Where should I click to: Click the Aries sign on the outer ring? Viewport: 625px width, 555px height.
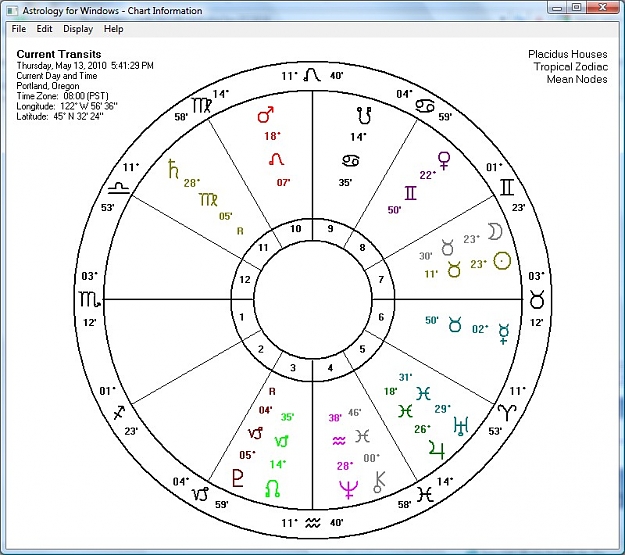(507, 412)
